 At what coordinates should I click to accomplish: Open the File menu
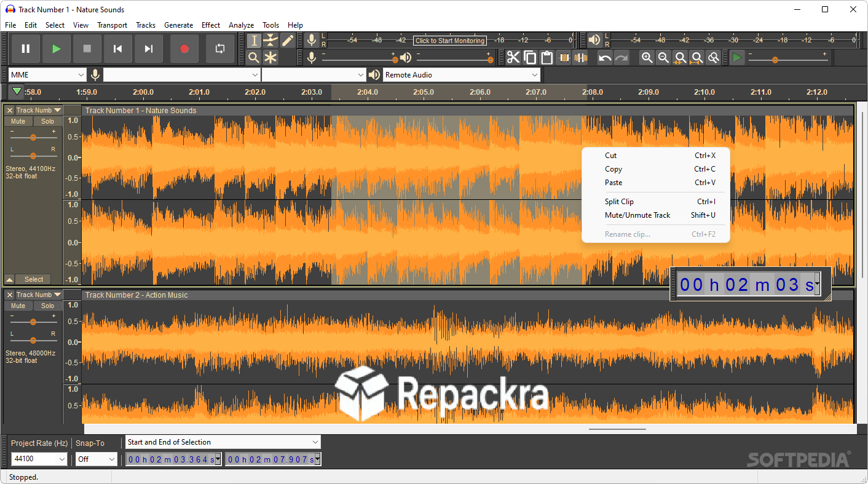10,25
